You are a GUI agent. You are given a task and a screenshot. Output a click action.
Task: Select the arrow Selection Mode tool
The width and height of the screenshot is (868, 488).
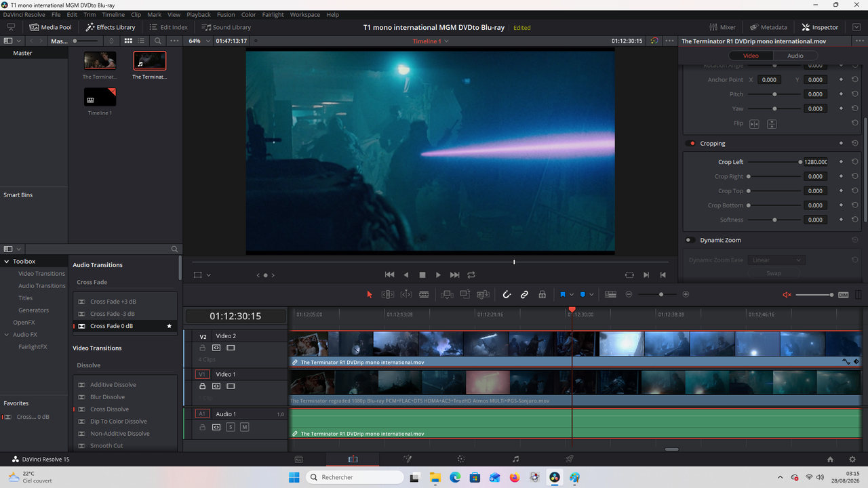click(370, 294)
